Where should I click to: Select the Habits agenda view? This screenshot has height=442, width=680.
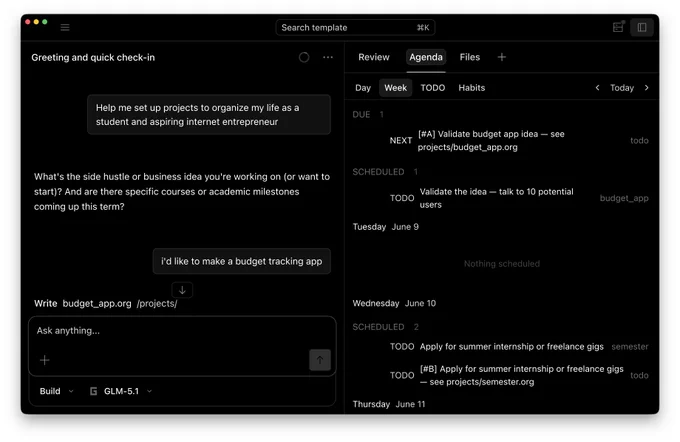(x=472, y=88)
